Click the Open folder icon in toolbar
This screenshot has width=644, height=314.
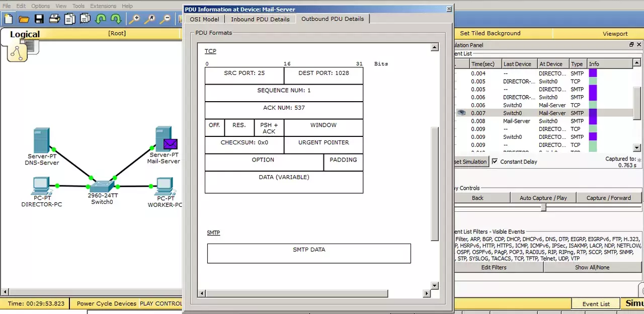[x=24, y=19]
